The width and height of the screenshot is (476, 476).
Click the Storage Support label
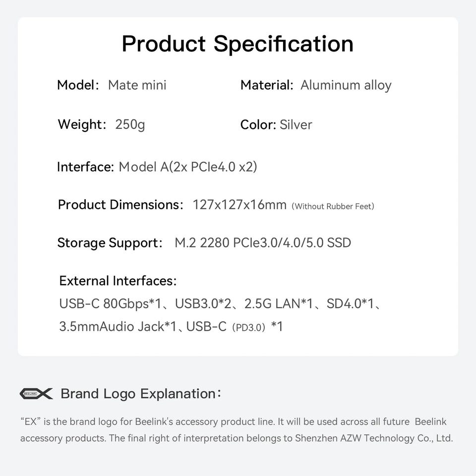pos(110,243)
